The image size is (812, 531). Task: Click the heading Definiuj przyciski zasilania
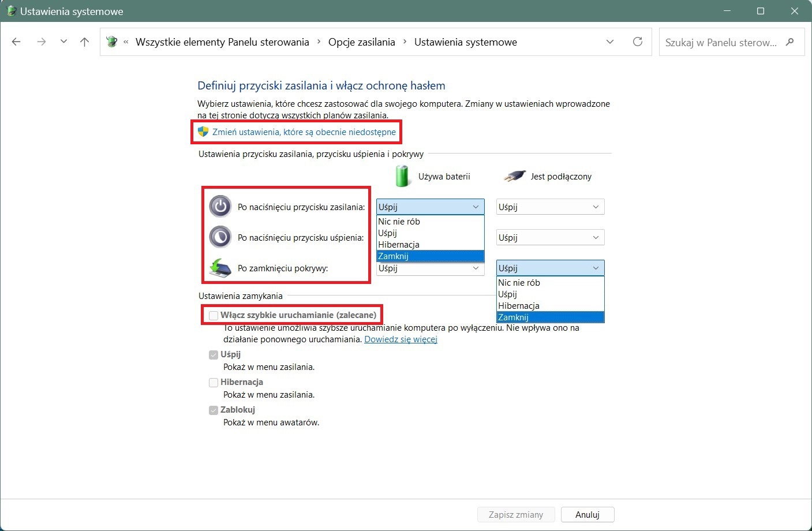click(x=321, y=85)
